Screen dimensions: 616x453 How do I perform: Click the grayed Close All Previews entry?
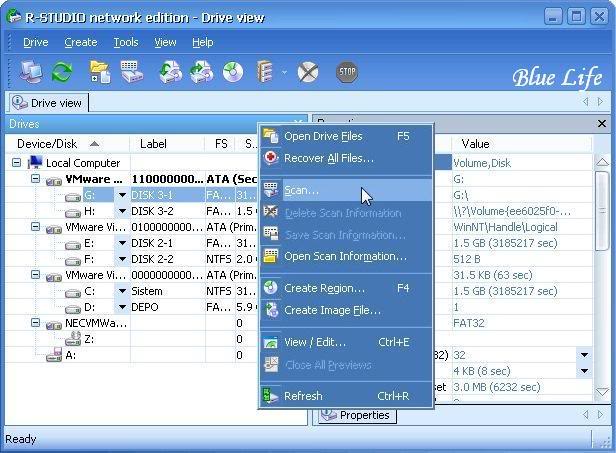346,365
